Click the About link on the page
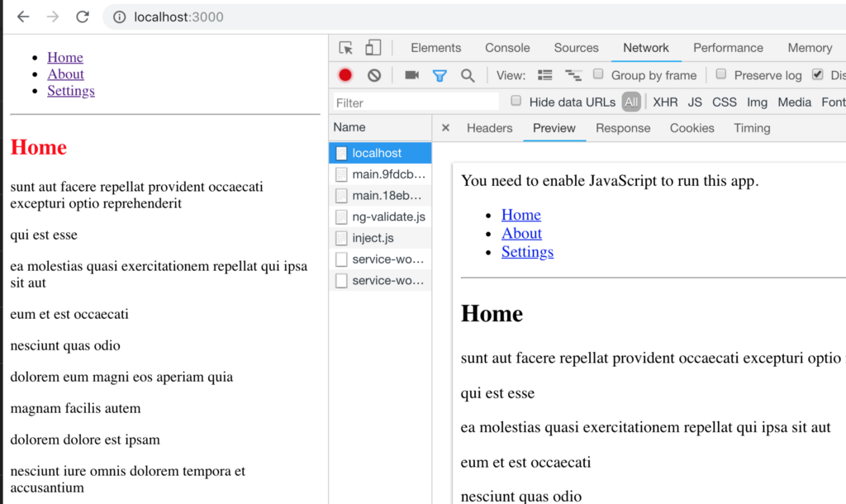 tap(66, 74)
